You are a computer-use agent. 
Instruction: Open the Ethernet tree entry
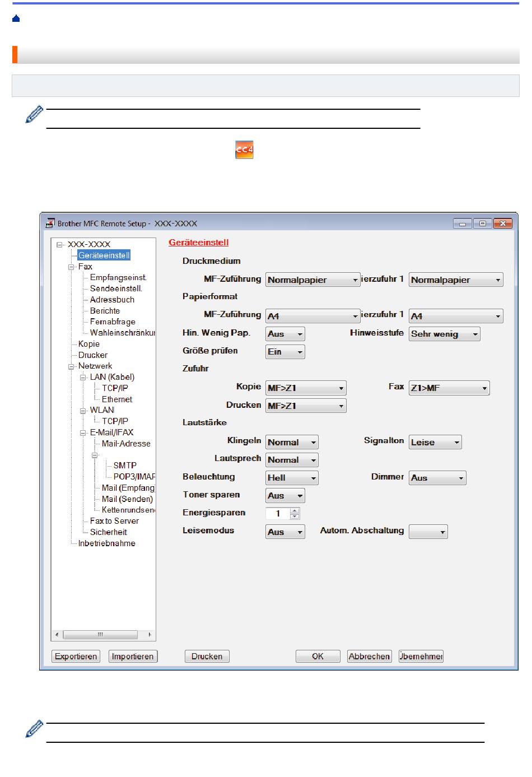(x=117, y=399)
